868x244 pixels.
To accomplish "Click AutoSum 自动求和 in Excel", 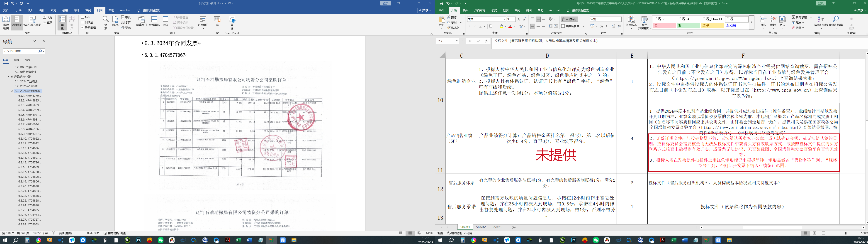I will coord(799,17).
